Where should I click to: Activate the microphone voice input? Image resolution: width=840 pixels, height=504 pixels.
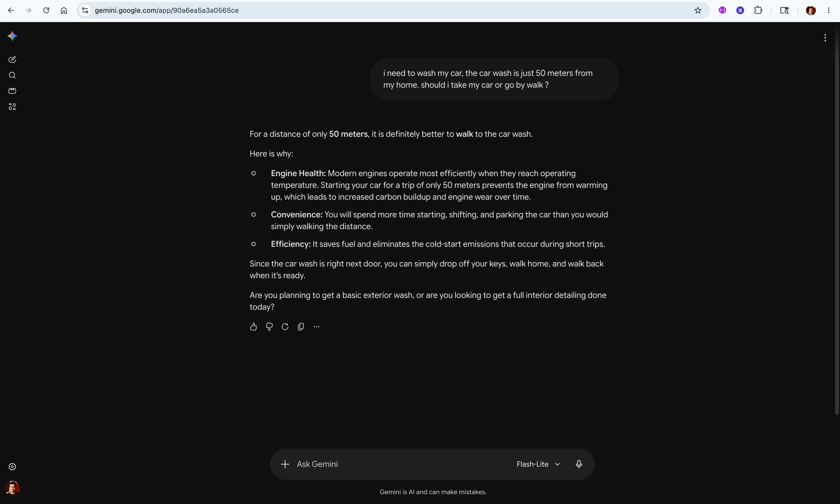coord(579,464)
